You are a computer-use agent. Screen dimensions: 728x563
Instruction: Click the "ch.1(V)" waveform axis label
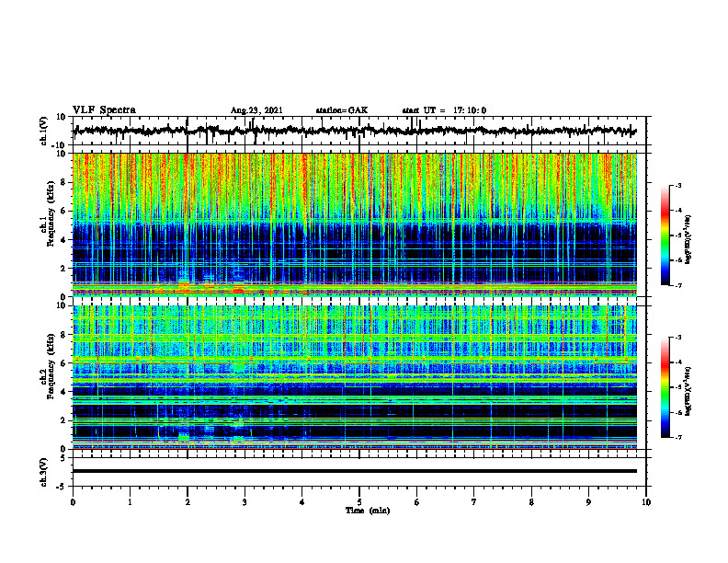tap(44, 131)
